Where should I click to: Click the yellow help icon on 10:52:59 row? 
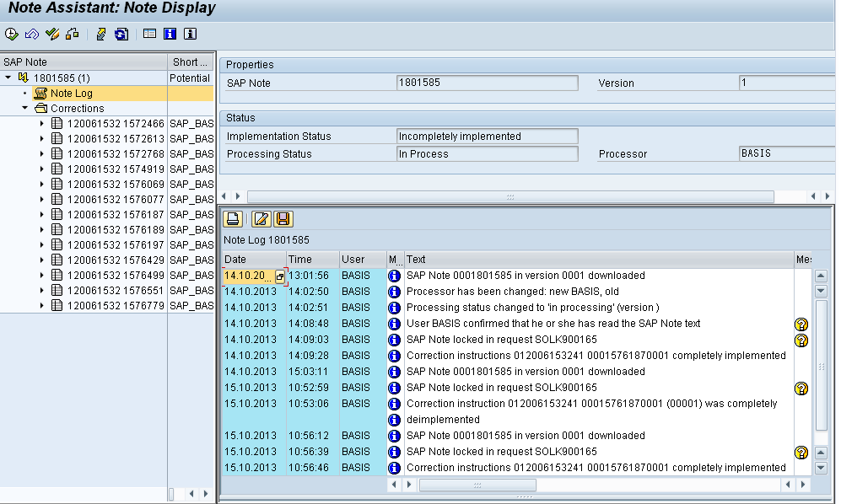click(801, 389)
